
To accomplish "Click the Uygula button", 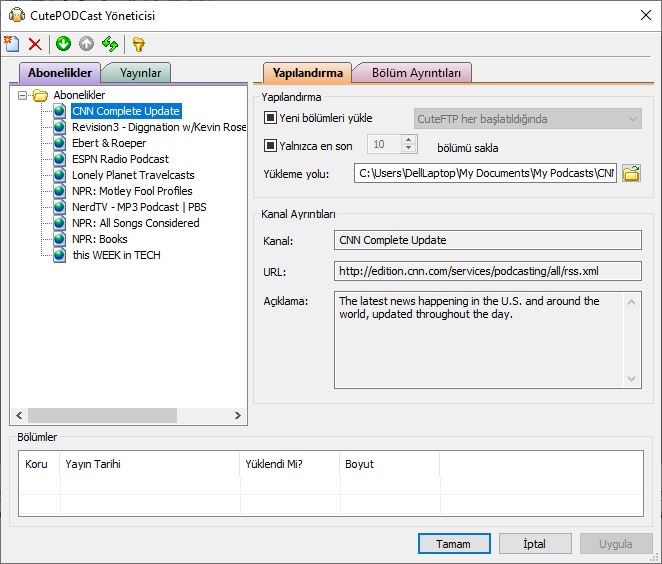I will tap(616, 544).
